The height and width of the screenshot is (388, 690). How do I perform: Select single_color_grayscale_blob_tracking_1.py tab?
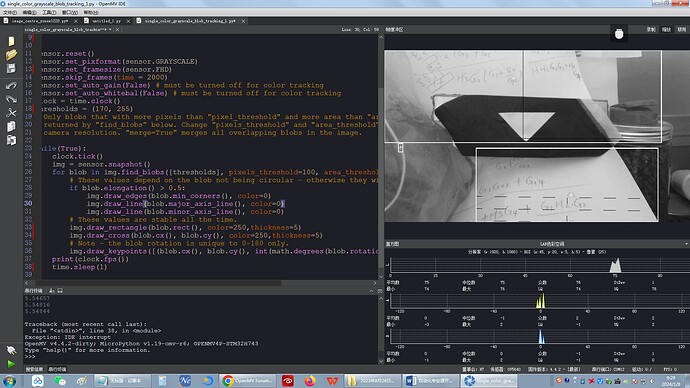[x=190, y=21]
